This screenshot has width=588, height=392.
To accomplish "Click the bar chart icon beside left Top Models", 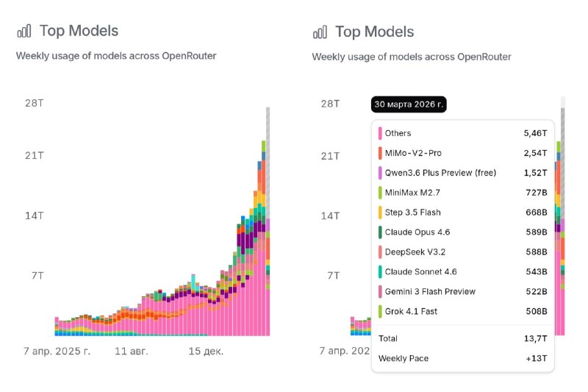I will pos(24,31).
